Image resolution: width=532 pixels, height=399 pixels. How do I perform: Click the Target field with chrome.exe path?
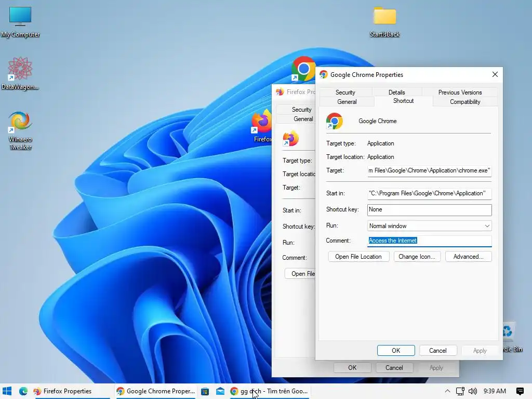429,170
